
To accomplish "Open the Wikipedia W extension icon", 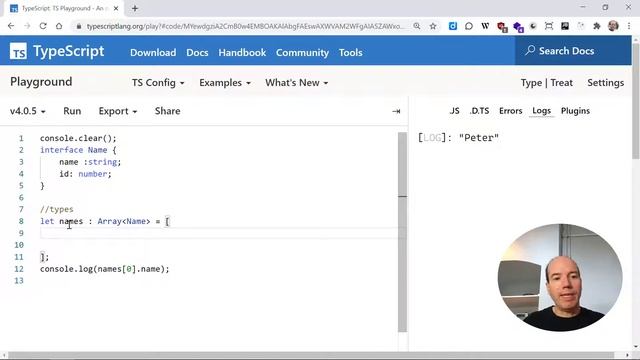I will click(x=485, y=26).
